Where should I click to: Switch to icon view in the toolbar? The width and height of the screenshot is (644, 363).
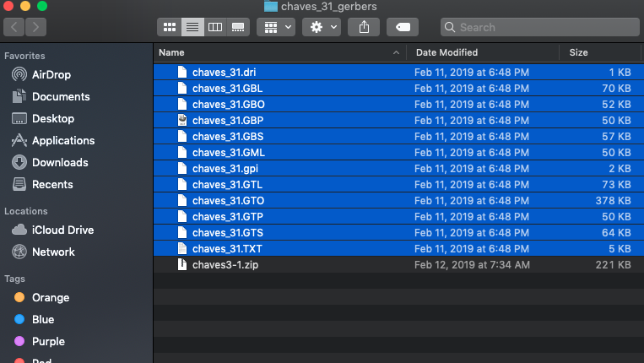coord(170,27)
